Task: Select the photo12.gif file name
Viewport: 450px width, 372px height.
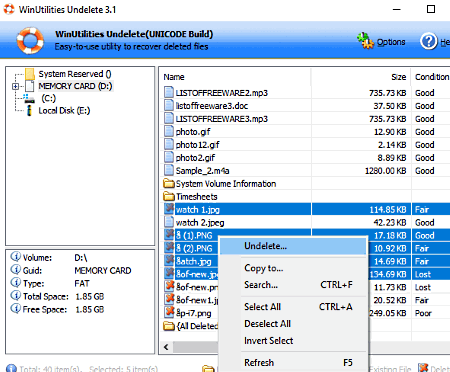Action: pyautogui.click(x=197, y=145)
